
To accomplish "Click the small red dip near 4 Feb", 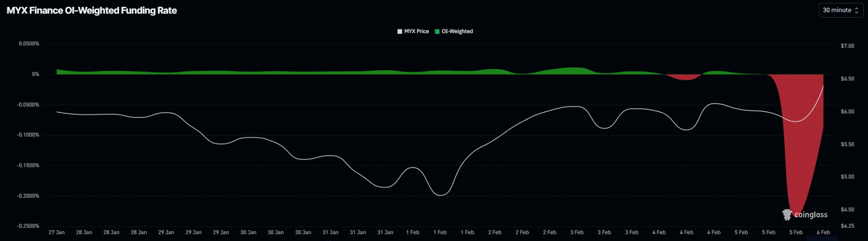I will 685,77.
